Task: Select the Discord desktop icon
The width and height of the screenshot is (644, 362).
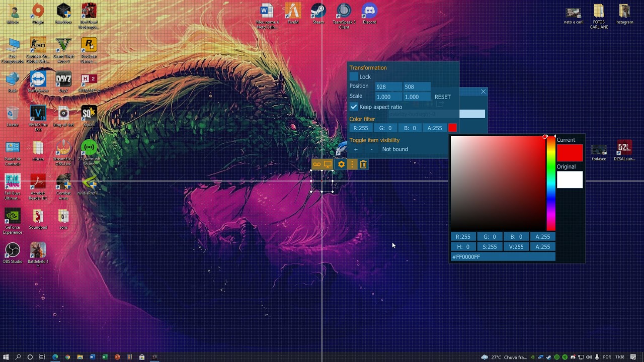Action: coord(369,14)
